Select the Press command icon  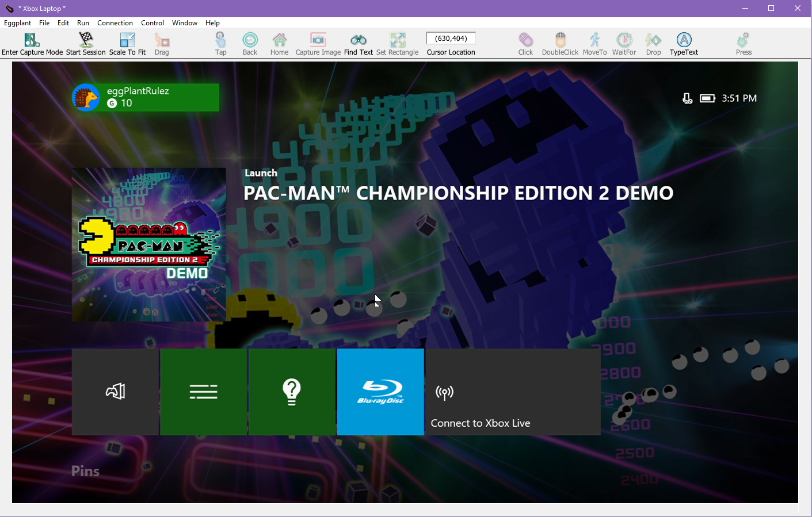point(744,40)
